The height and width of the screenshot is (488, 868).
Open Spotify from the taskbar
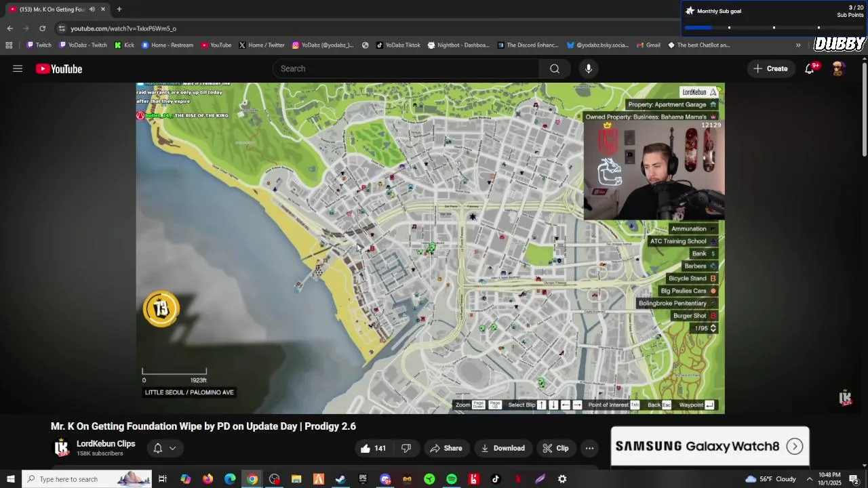452,479
